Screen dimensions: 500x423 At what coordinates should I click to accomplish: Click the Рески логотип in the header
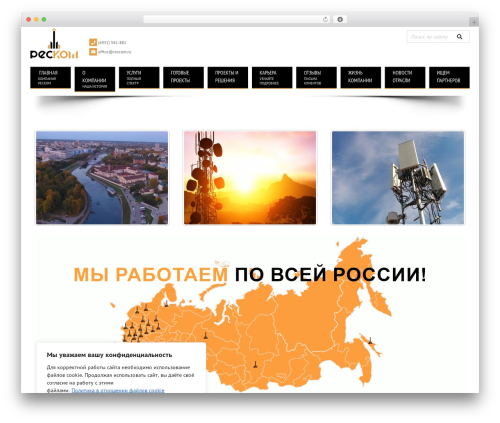tap(54, 44)
